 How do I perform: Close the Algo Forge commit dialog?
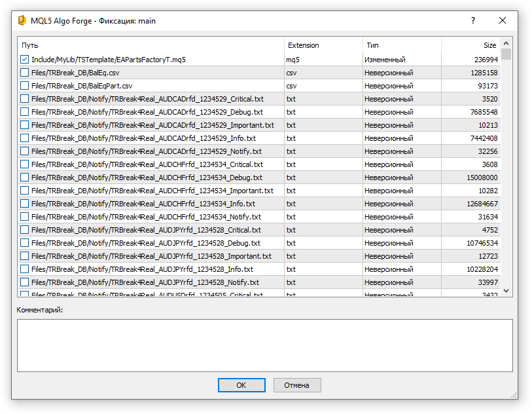pyautogui.click(x=503, y=20)
